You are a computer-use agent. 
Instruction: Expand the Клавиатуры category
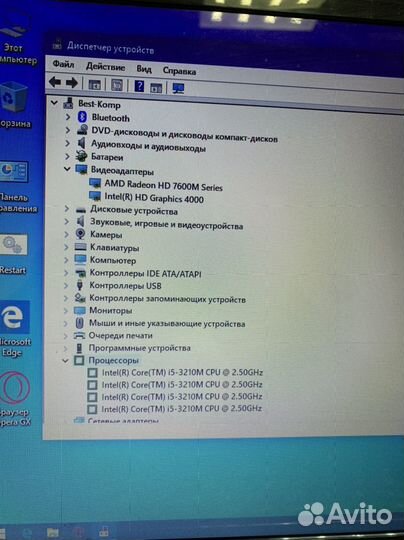click(x=66, y=247)
